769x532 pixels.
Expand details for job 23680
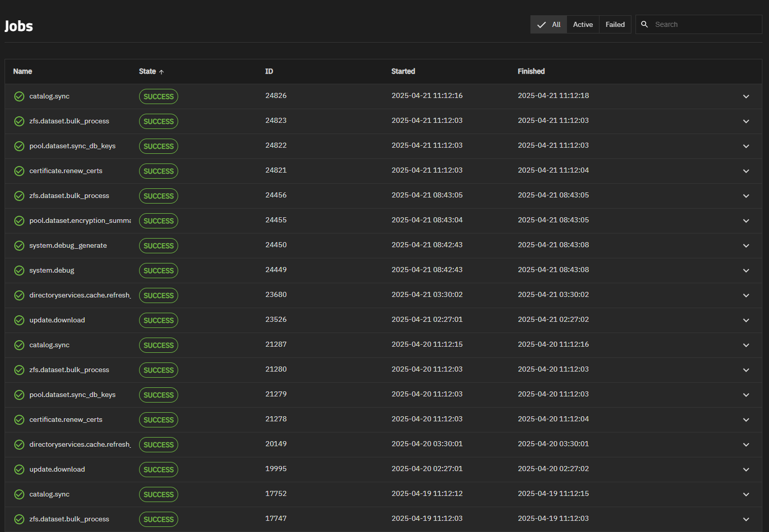click(x=746, y=295)
